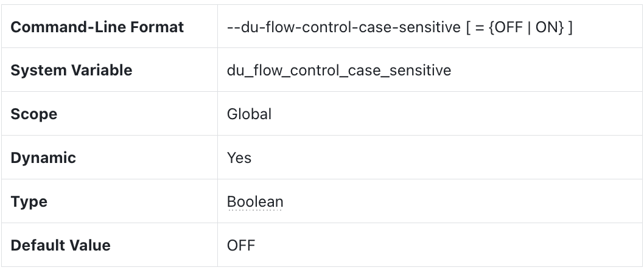Click the closing curly brace after ON
Image resolution: width=644 pixels, height=270 pixels.
tap(561, 27)
